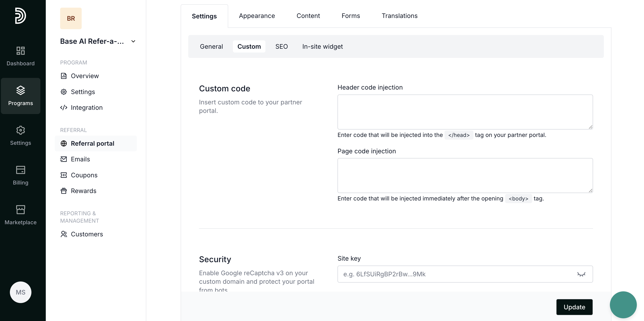Image resolution: width=644 pixels, height=321 pixels.
Task: Open the Marketplace store icon
Action: tap(20, 210)
